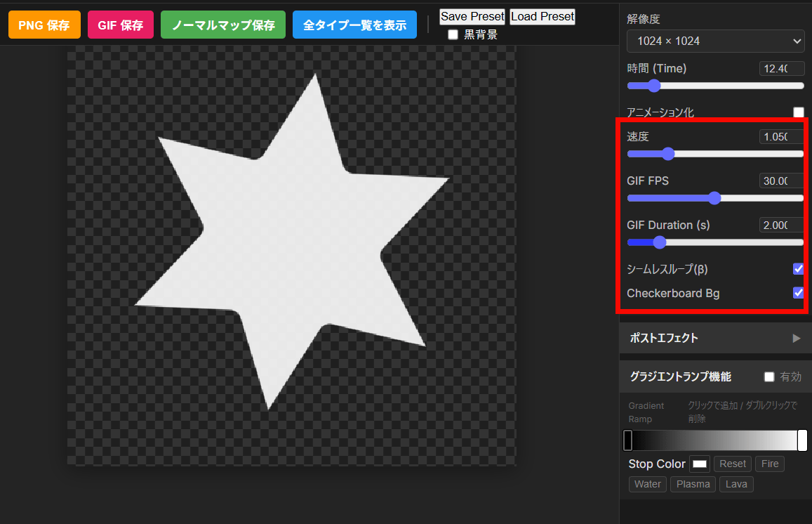Disable the Checkerboard Bg checkbox

(x=799, y=293)
